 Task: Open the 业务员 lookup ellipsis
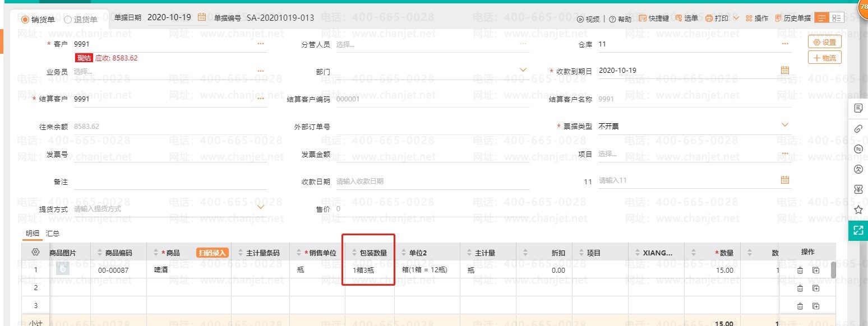click(261, 71)
